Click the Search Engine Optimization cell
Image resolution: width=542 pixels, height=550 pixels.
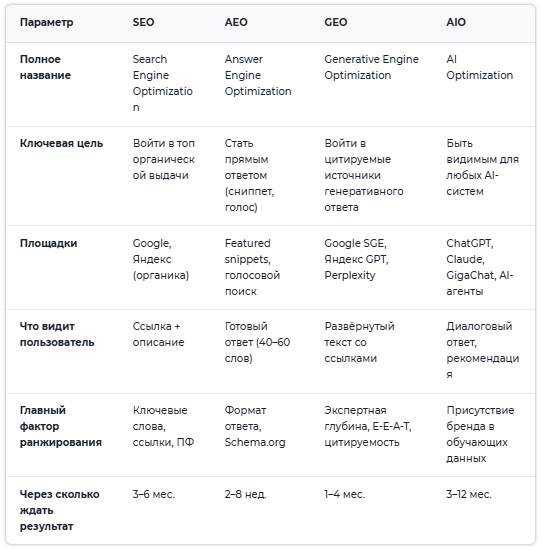162,83
